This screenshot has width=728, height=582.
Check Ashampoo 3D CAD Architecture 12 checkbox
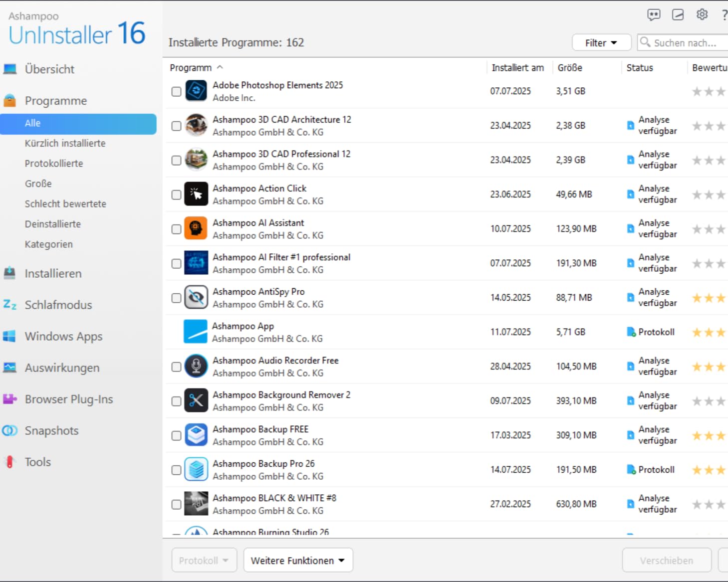tap(176, 126)
